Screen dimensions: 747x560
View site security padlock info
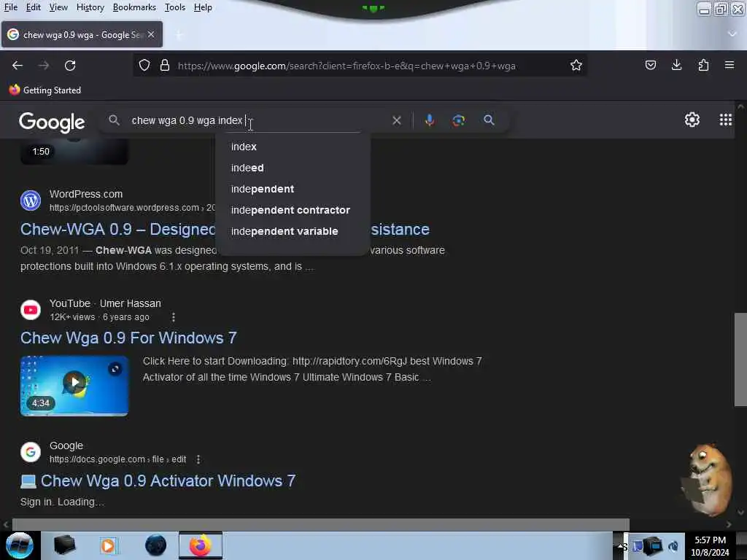pyautogui.click(x=165, y=65)
